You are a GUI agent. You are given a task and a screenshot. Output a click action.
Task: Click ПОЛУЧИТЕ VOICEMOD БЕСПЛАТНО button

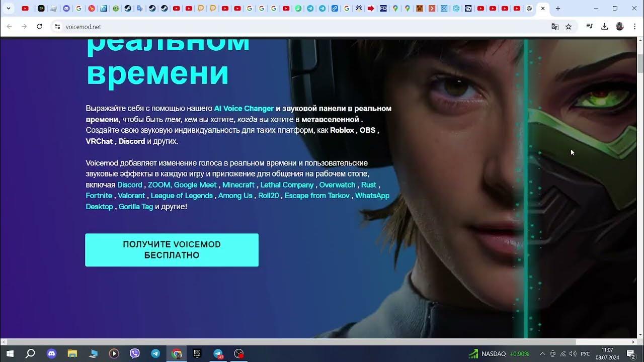(x=172, y=250)
